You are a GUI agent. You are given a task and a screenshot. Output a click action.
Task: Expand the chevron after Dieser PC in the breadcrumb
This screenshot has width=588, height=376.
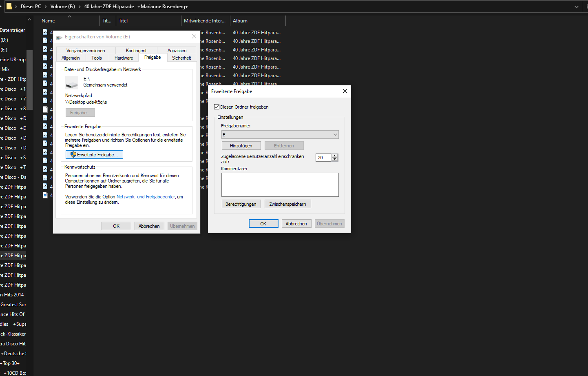click(x=46, y=7)
